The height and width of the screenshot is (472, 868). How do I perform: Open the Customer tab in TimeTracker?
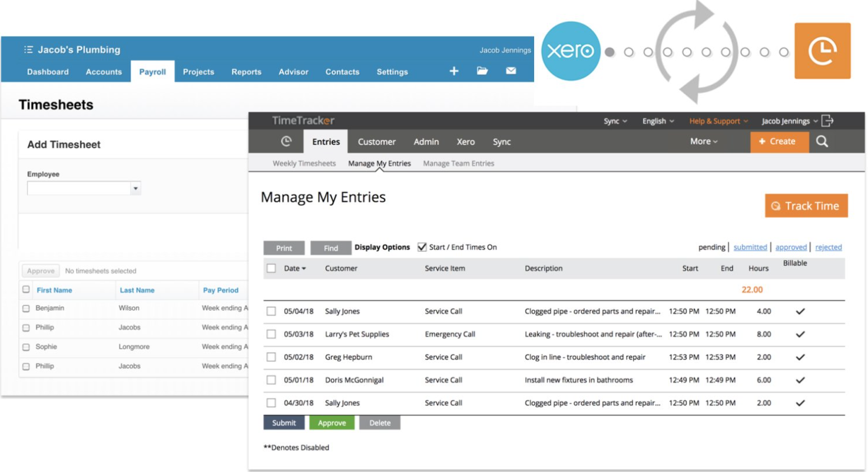coord(377,142)
